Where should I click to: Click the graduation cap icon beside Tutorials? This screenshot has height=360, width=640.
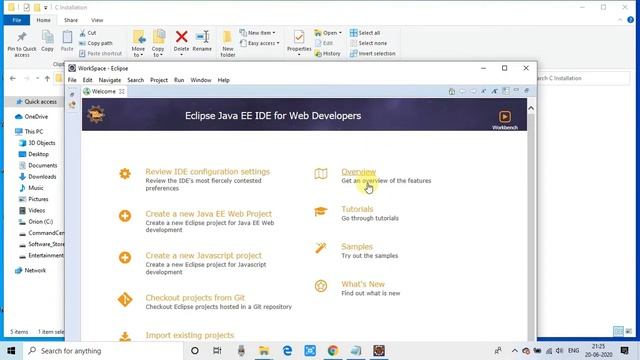[x=321, y=211]
